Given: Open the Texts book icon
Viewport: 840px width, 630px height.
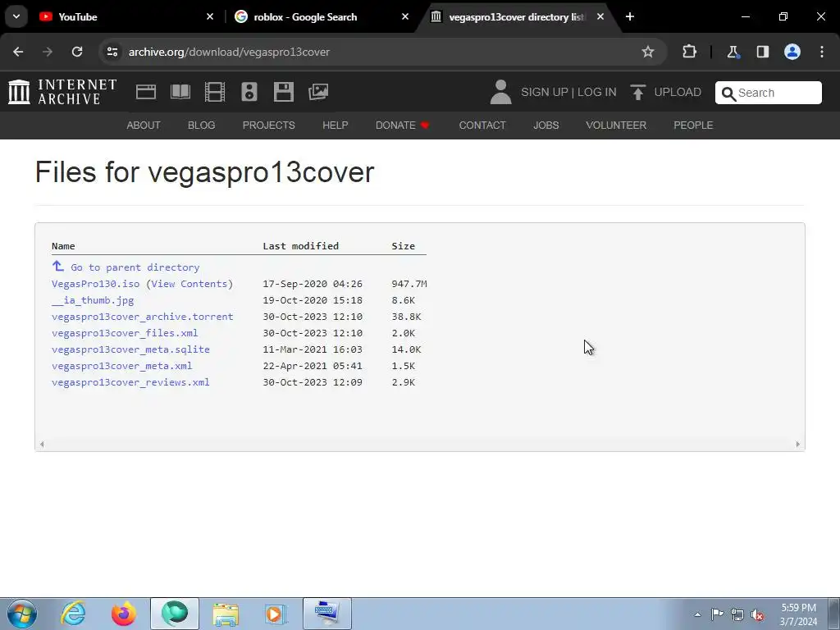Looking at the screenshot, I should 180,92.
